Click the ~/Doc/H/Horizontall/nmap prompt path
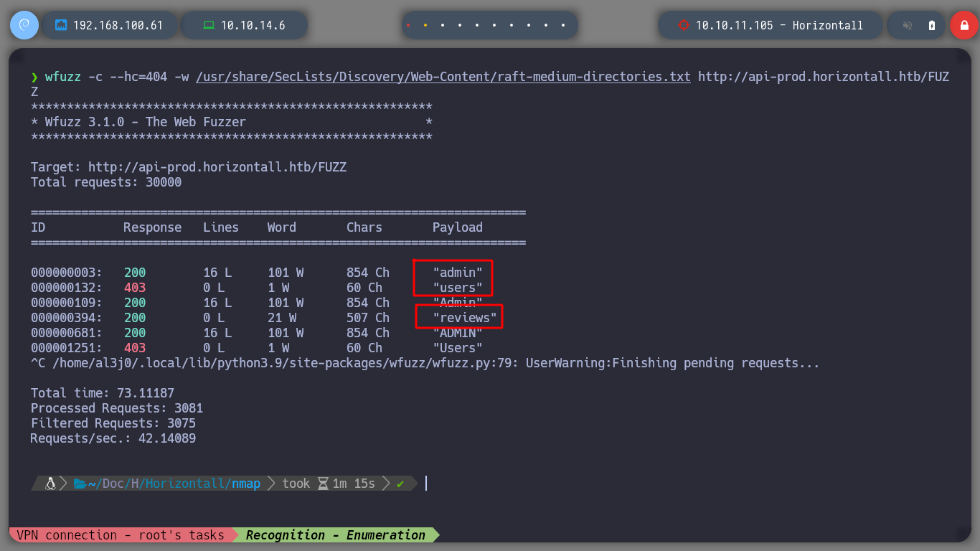The width and height of the screenshot is (980, 551). pos(174,484)
